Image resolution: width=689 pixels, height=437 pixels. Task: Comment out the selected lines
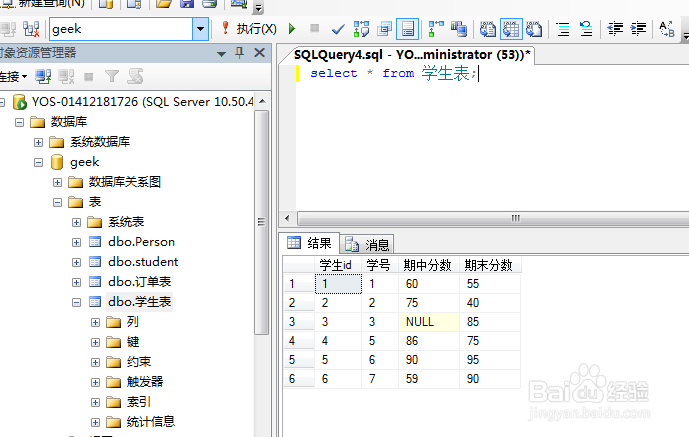pyautogui.click(x=563, y=29)
